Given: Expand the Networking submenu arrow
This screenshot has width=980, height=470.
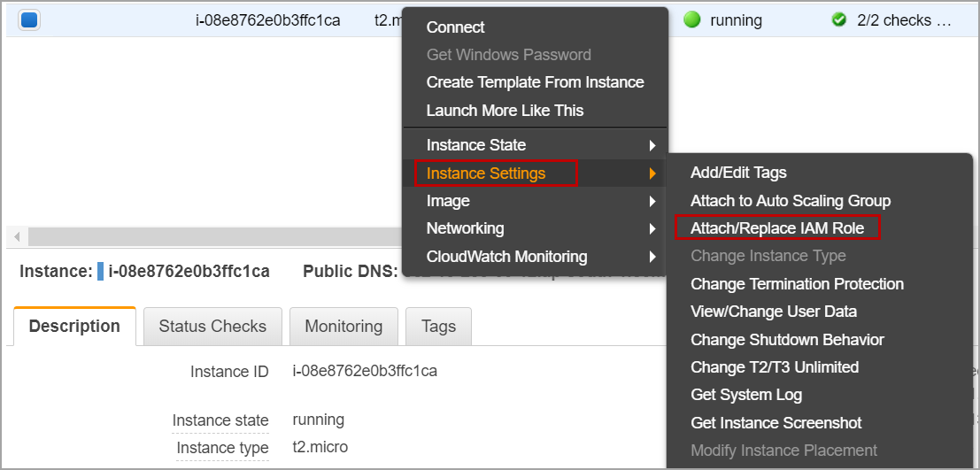Looking at the screenshot, I should pos(652,228).
